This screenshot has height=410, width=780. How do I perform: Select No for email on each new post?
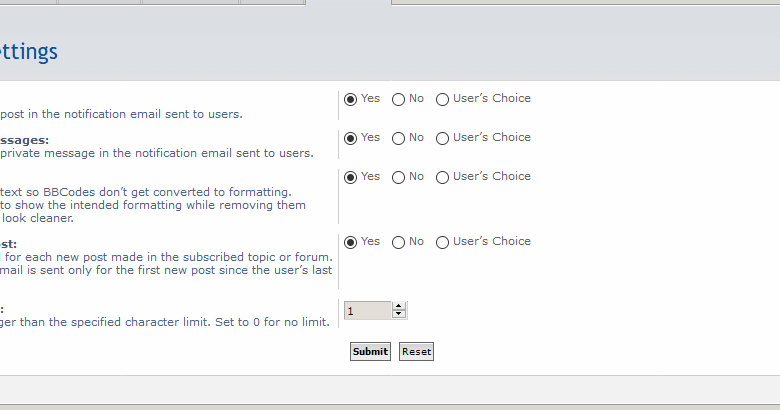(398, 242)
